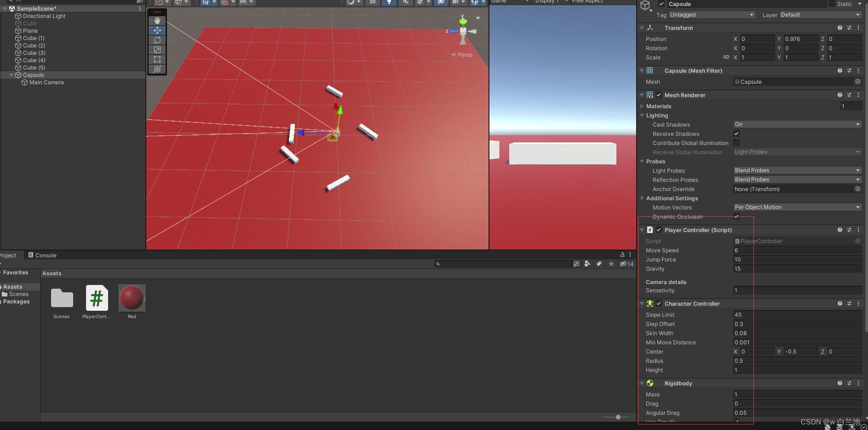This screenshot has height=430, width=868.
Task: Select the Rotate tool
Action: 157,40
